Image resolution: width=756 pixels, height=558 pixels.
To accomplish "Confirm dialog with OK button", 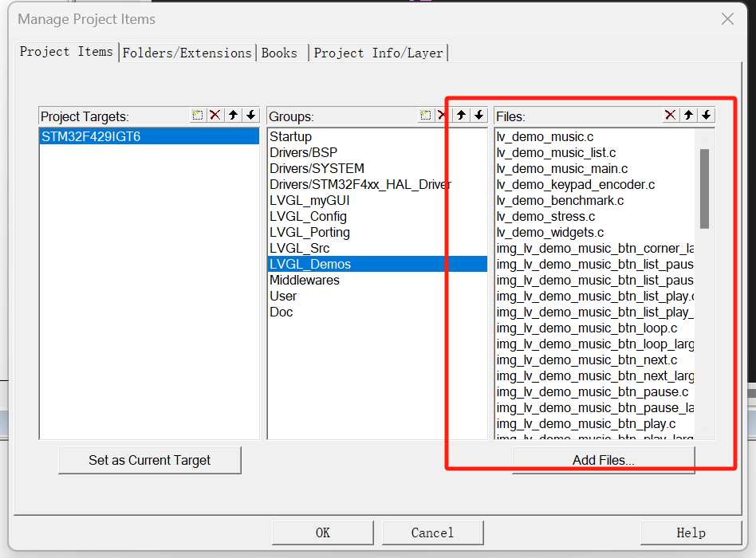I will coord(322,532).
